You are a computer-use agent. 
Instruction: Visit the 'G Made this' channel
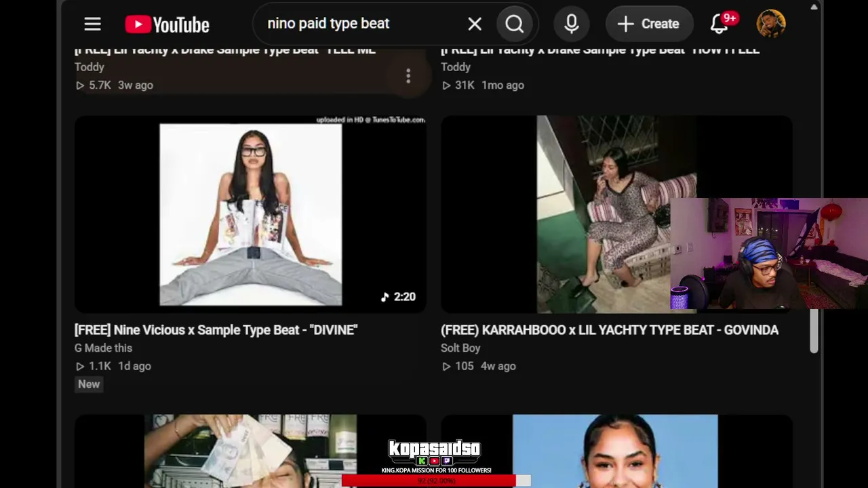click(103, 348)
